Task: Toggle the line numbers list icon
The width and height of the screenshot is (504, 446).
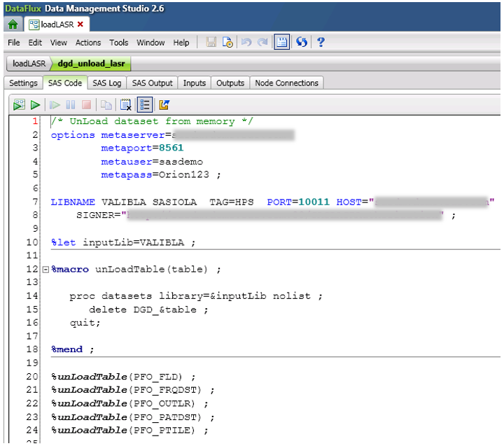Action: [x=145, y=104]
